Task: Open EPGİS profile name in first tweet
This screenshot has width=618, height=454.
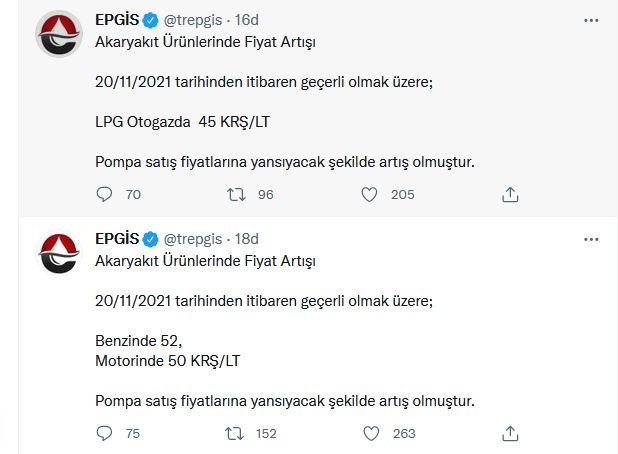Action: click(x=116, y=19)
